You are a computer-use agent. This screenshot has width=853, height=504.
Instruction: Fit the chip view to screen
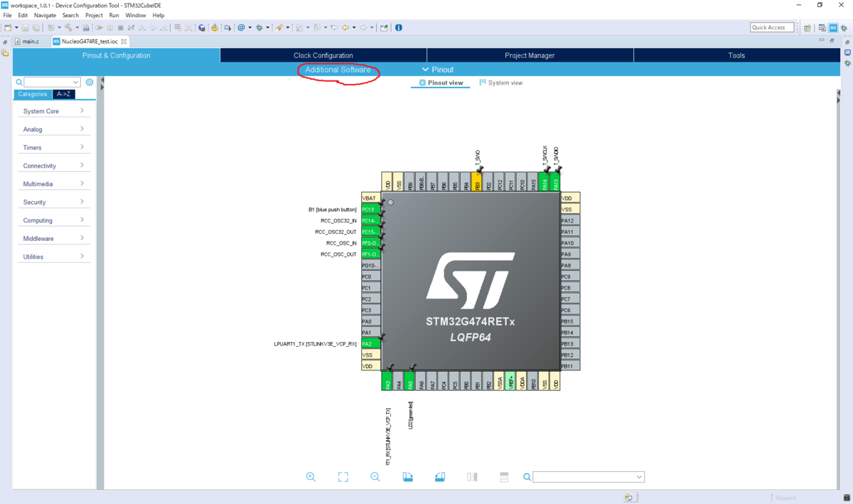point(343,477)
